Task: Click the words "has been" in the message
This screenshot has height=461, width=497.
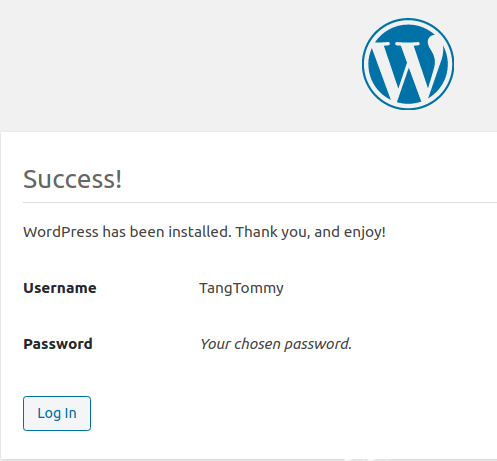Action: (133, 232)
